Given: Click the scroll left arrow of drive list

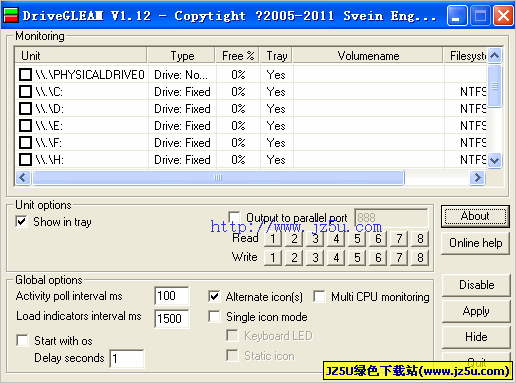Looking at the screenshot, I should coord(23,177).
